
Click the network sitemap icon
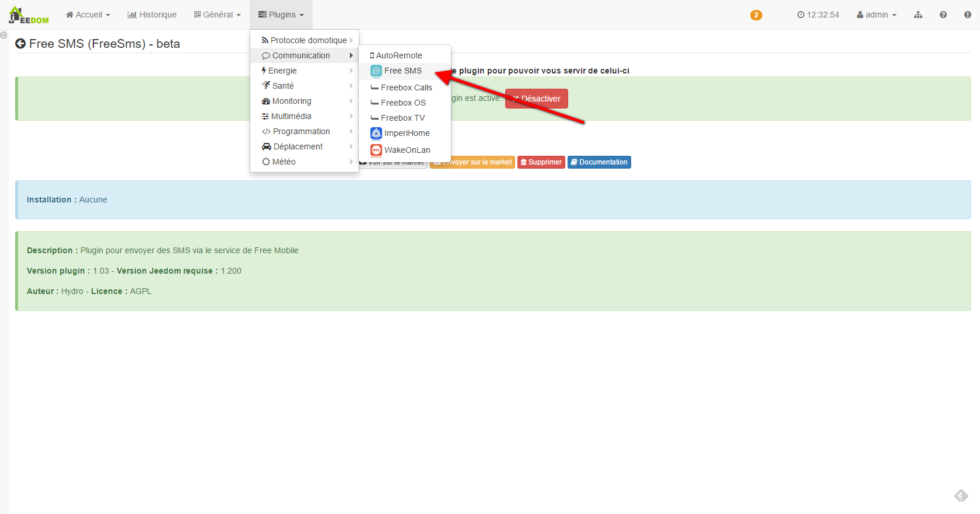coord(918,15)
